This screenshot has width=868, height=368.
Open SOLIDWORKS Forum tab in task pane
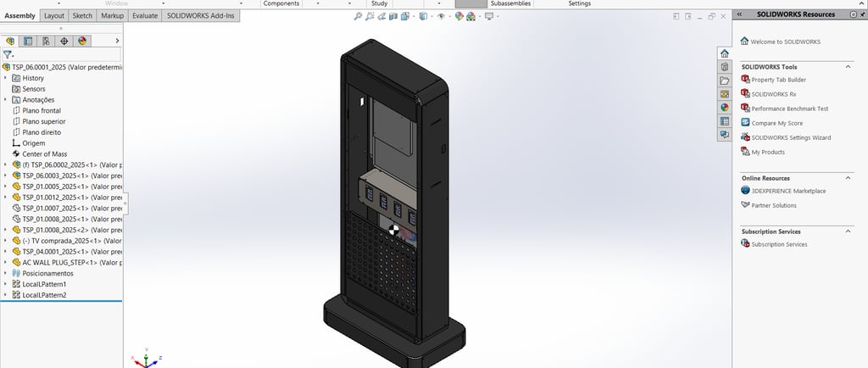(725, 135)
